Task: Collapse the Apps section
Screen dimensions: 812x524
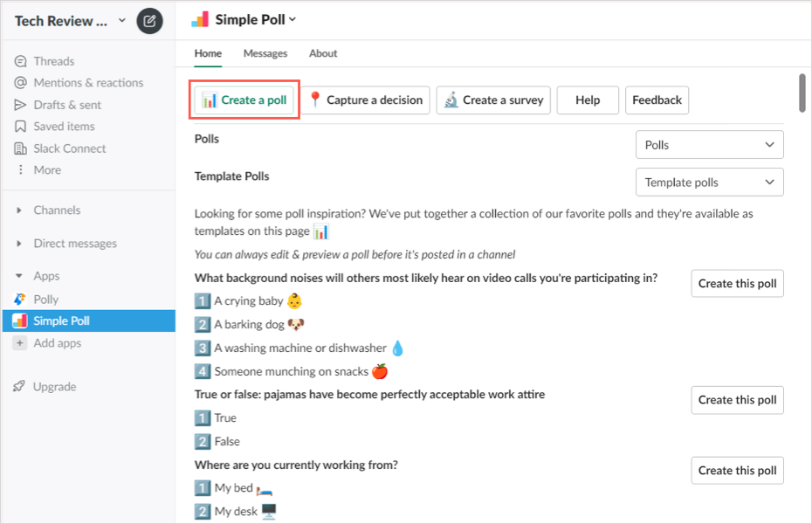Action: (20, 276)
